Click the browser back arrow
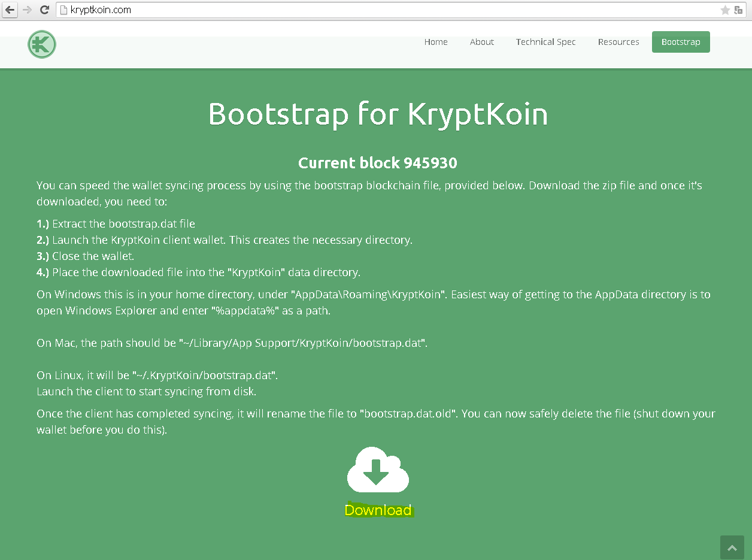Screen dimensions: 752x560 10,10
